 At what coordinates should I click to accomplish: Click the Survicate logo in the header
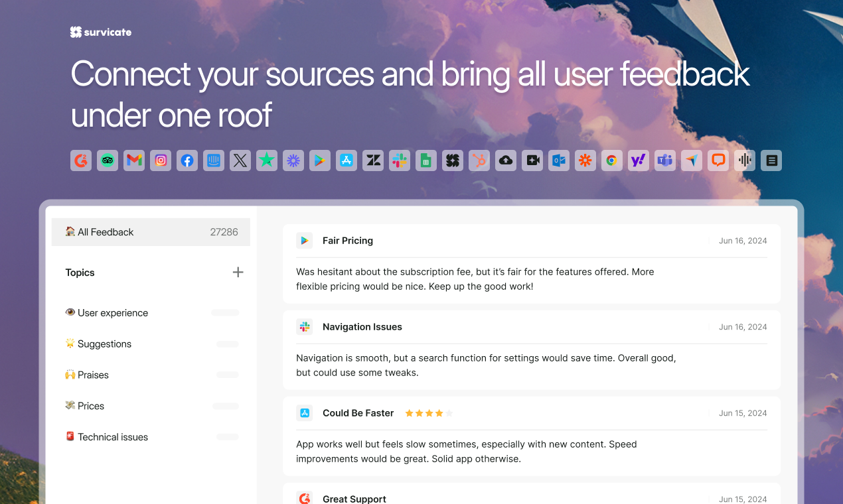click(101, 32)
